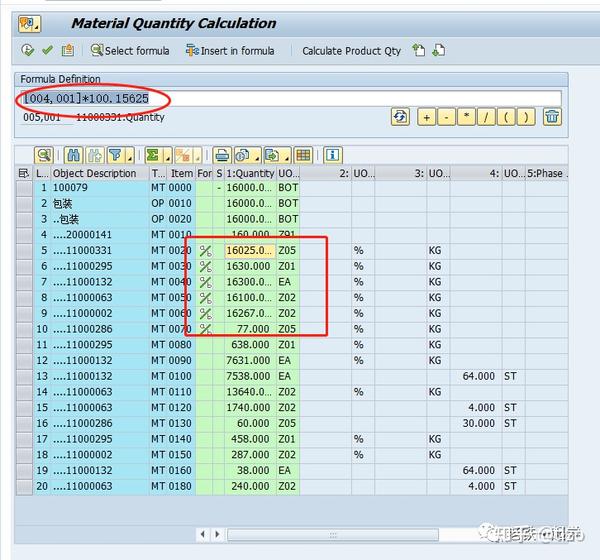Insert the plus operator
Image resolution: width=600 pixels, height=560 pixels.
[x=426, y=117]
